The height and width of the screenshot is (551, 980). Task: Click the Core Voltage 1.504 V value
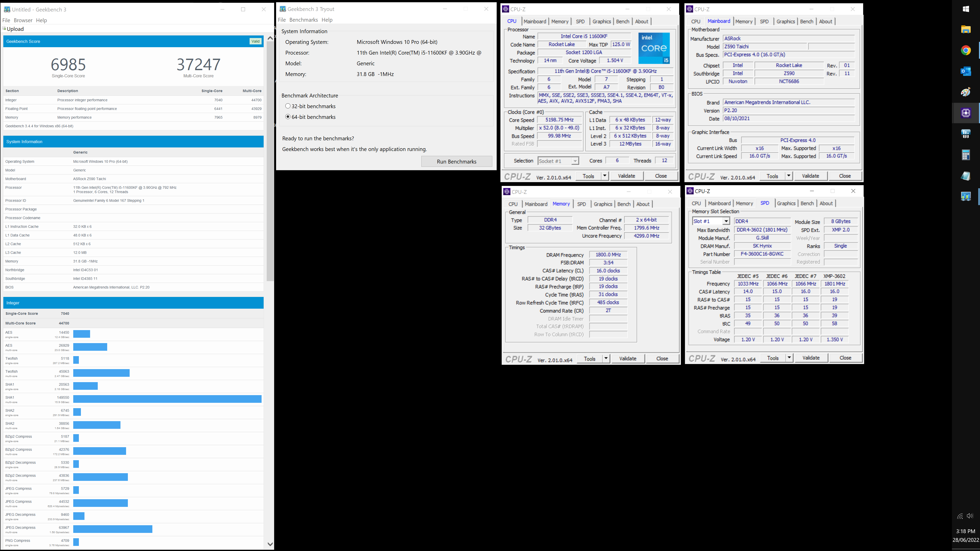pos(615,60)
